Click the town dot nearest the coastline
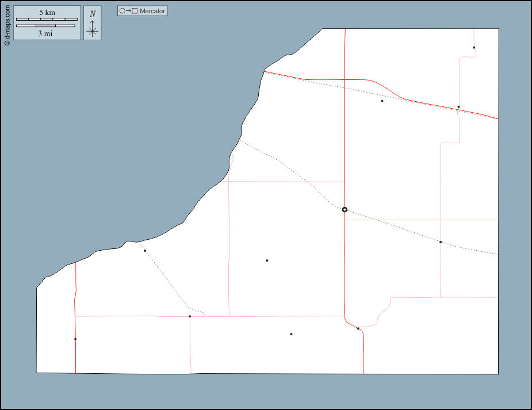The image size is (532, 410). [145, 251]
